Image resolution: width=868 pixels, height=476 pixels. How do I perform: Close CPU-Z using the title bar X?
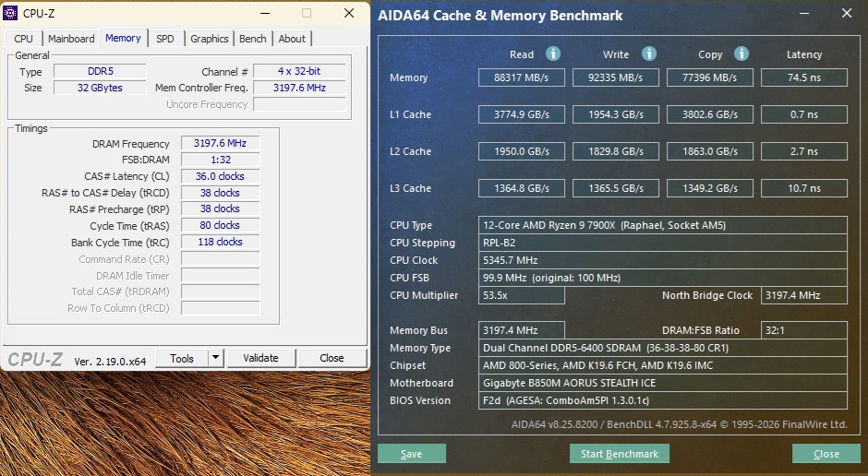tap(349, 13)
